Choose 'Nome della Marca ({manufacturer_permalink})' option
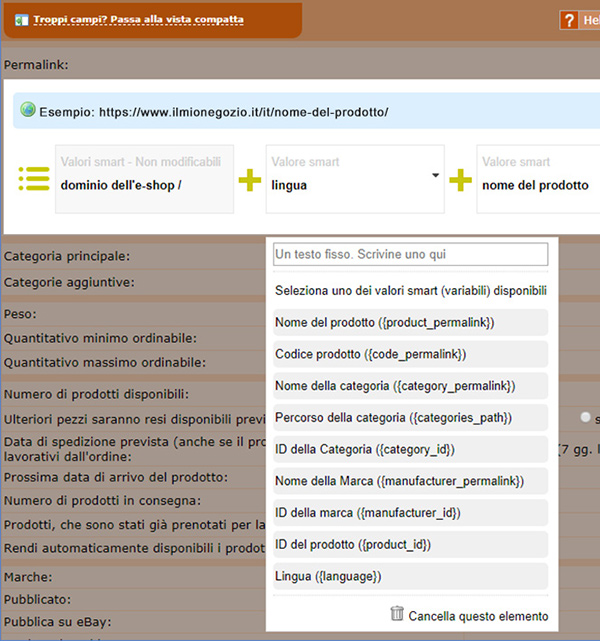The height and width of the screenshot is (641, 600). 410,481
